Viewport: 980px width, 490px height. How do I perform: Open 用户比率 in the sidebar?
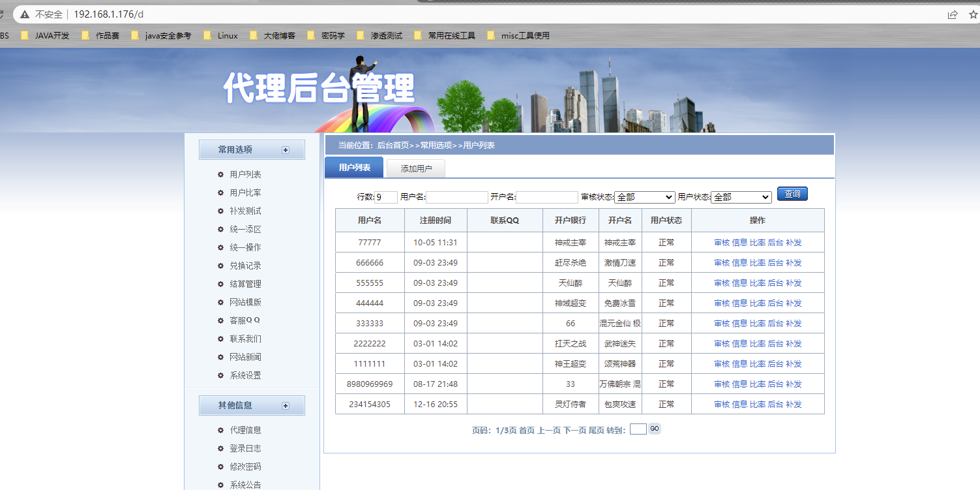pos(245,193)
